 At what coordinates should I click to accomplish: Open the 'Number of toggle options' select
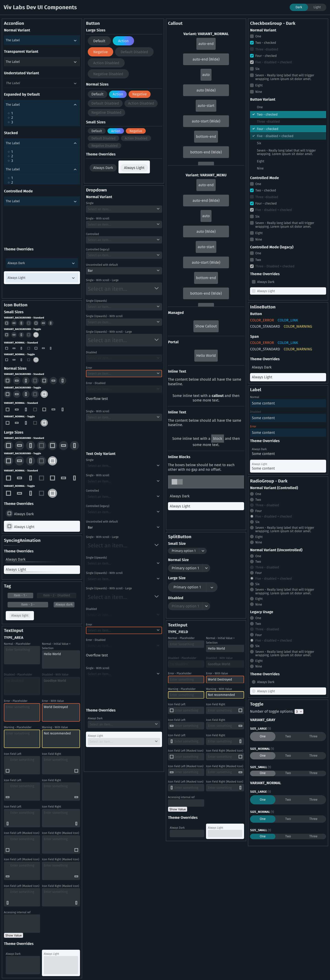pos(299,711)
